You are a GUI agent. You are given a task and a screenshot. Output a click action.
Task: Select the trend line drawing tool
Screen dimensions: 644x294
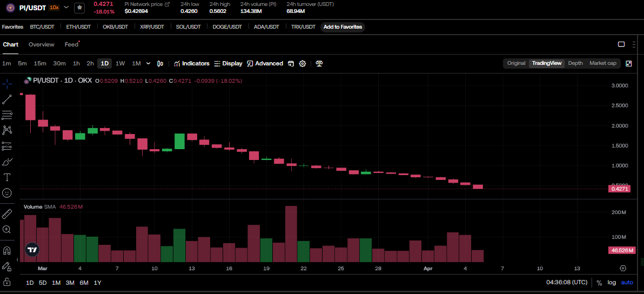7,99
